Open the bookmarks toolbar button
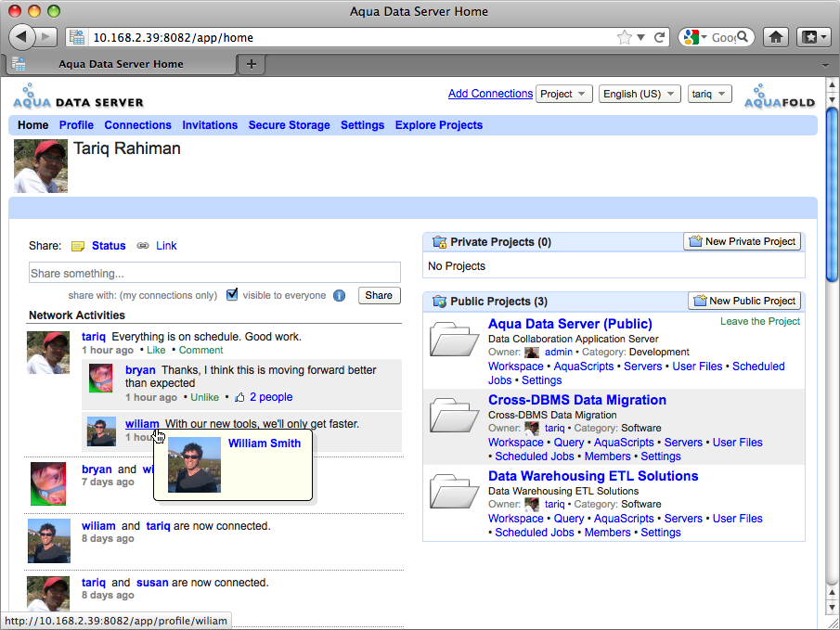This screenshot has width=840, height=630. (814, 37)
